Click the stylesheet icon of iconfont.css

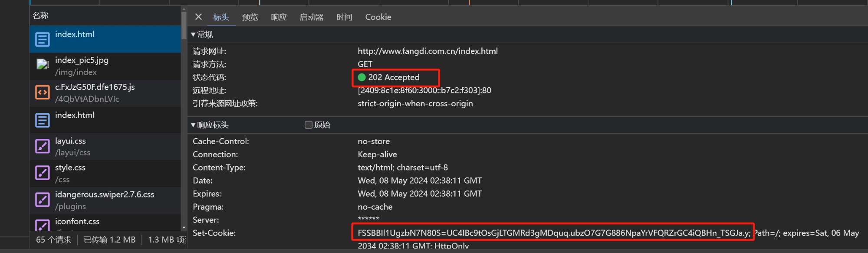(42, 225)
